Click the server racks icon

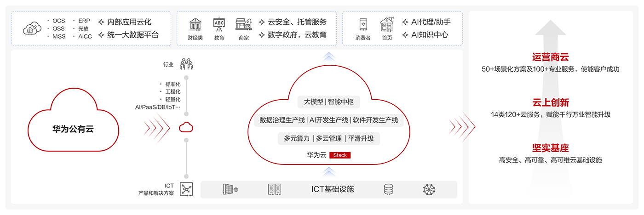[x=275, y=189]
